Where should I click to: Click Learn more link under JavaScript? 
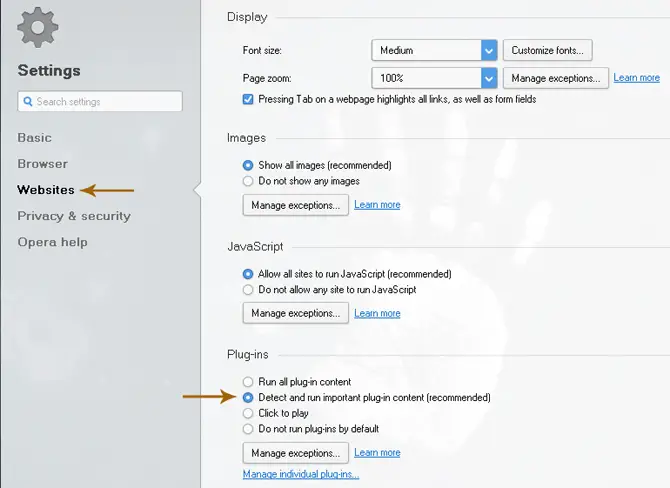click(377, 313)
